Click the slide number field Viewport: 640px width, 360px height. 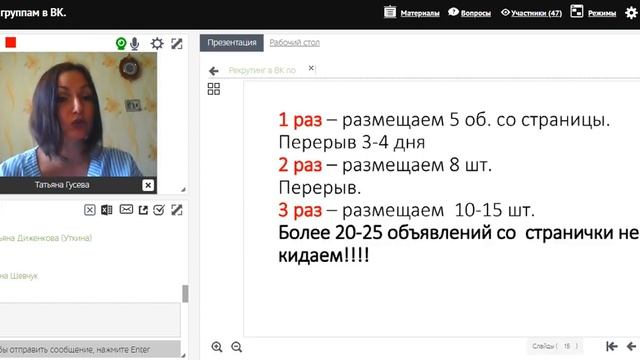coord(567,346)
